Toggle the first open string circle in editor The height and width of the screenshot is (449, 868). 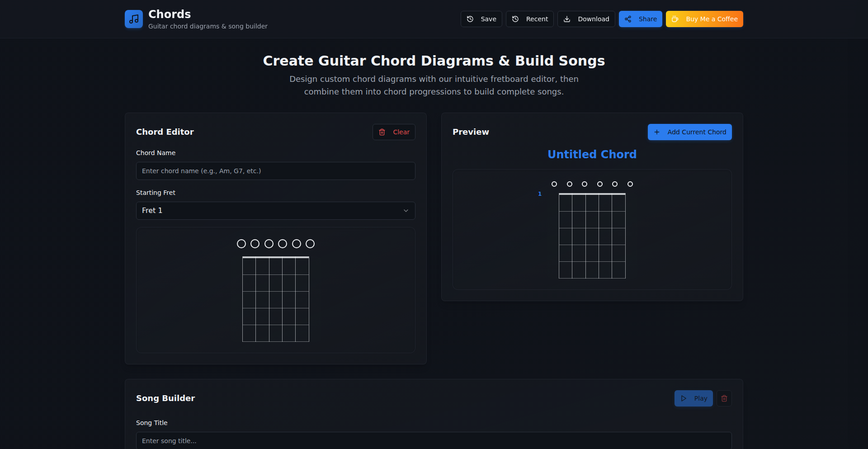241,244
